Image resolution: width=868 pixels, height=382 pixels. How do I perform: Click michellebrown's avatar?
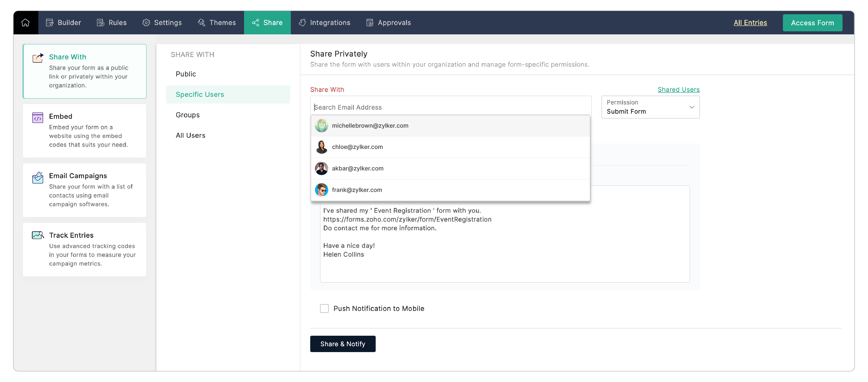click(321, 126)
